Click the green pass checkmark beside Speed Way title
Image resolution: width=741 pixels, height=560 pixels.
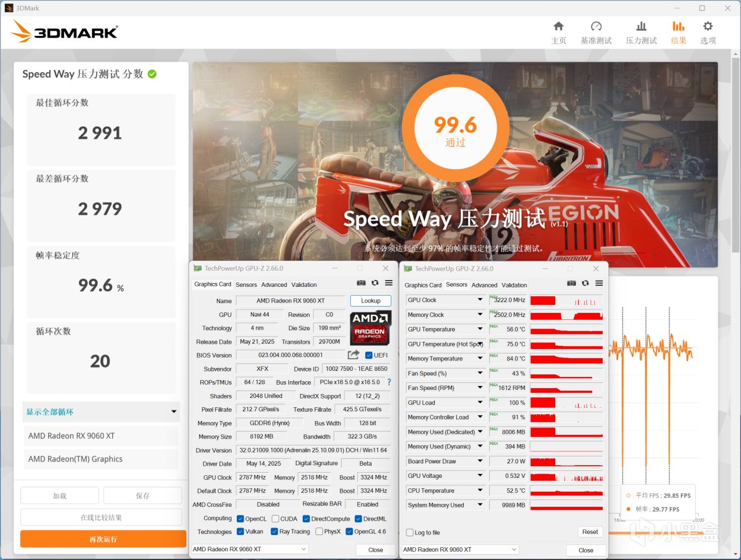152,74
